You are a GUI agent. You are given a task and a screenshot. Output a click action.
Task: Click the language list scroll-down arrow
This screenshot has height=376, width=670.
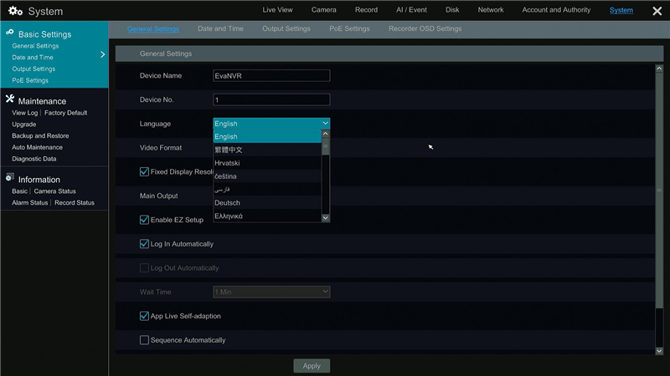tap(326, 218)
